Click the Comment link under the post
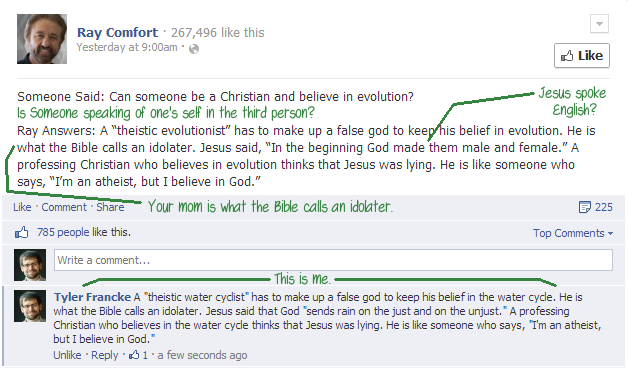 pyautogui.click(x=64, y=207)
